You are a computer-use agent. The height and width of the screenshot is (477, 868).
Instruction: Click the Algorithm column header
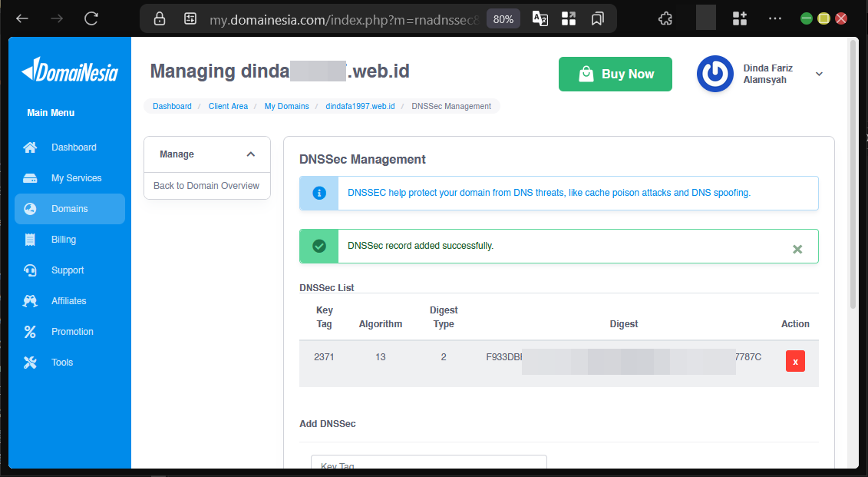[381, 324]
